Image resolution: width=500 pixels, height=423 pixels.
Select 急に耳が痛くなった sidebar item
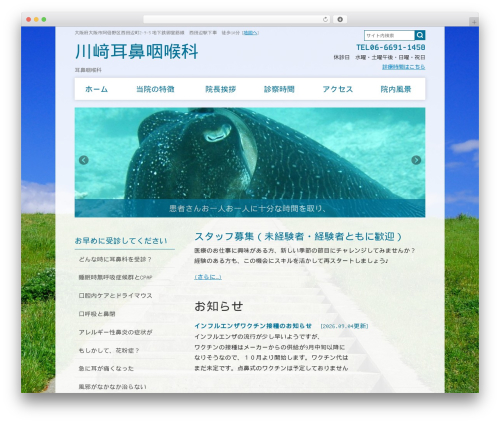pyautogui.click(x=106, y=368)
